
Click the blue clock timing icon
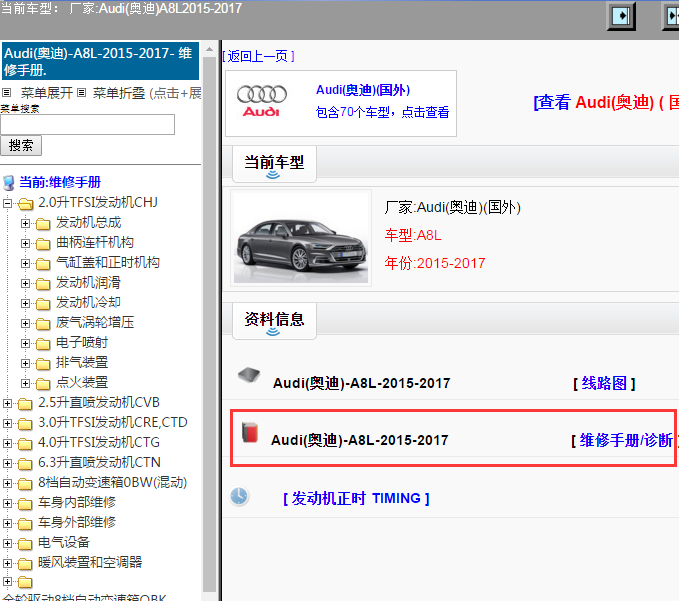click(239, 496)
